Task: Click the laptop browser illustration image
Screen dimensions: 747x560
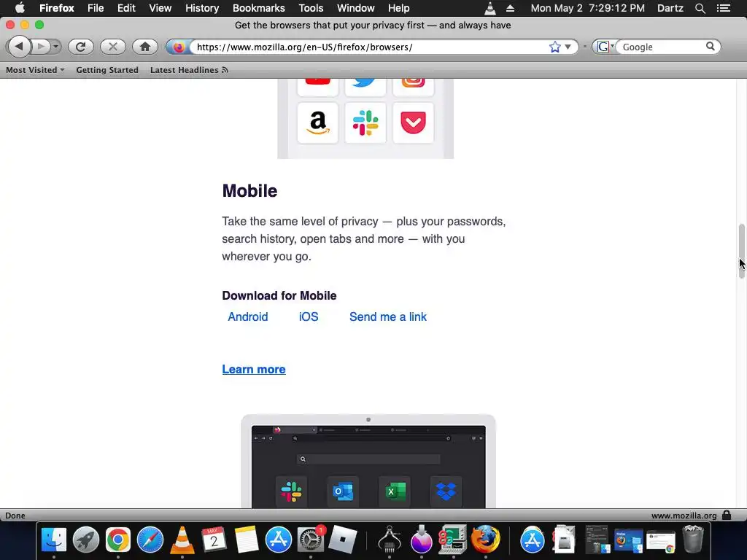Action: (368, 462)
